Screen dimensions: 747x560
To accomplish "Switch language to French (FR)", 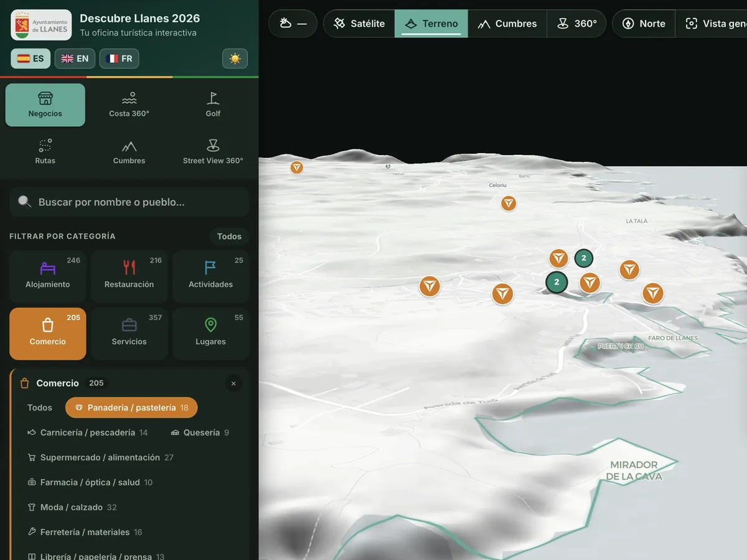I will point(119,58).
